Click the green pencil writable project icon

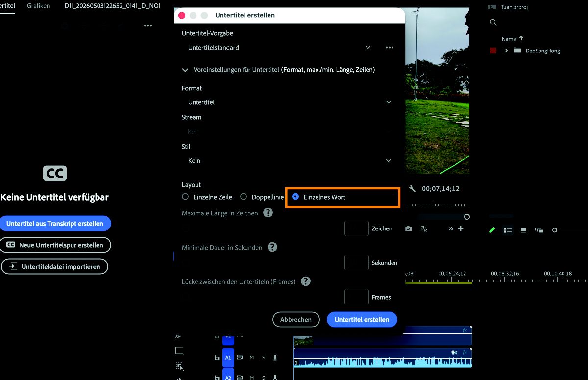[492, 230]
